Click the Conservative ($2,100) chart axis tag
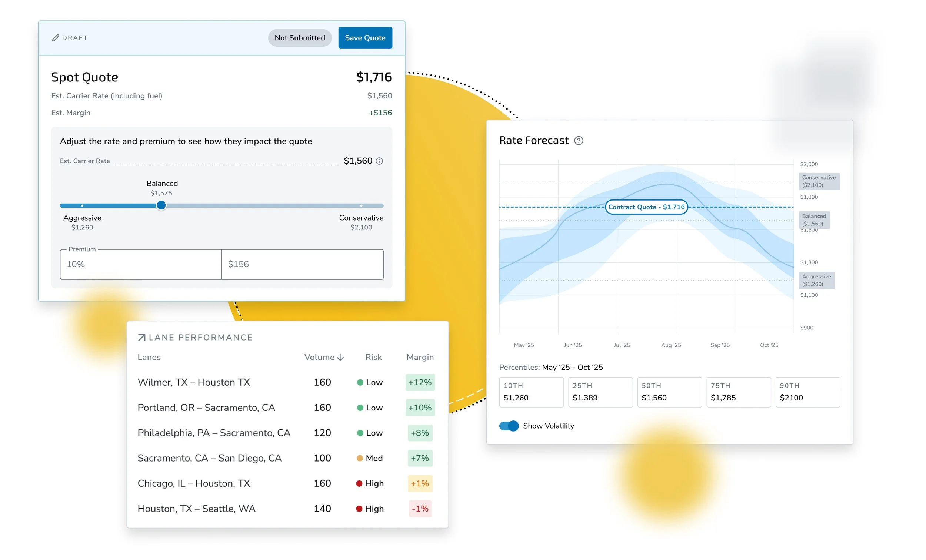Viewport: 926px width, 560px height. 819,181
